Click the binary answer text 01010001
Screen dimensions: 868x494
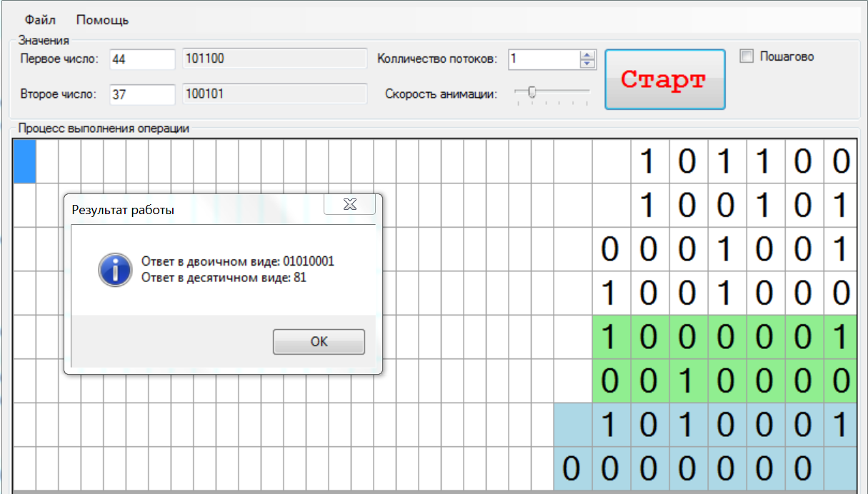pos(308,261)
